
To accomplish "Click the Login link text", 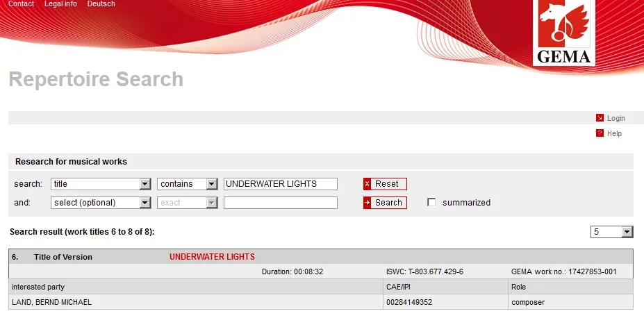I will pos(616,118).
